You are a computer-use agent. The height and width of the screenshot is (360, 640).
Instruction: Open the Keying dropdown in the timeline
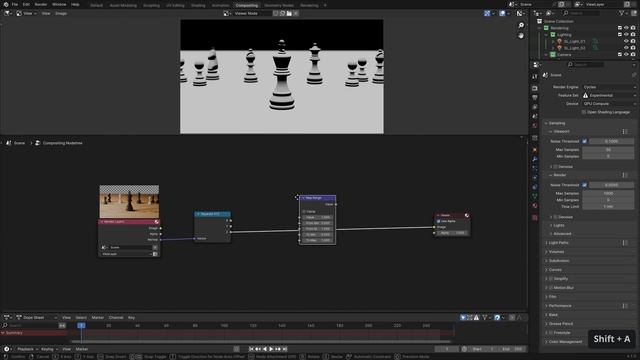49,349
